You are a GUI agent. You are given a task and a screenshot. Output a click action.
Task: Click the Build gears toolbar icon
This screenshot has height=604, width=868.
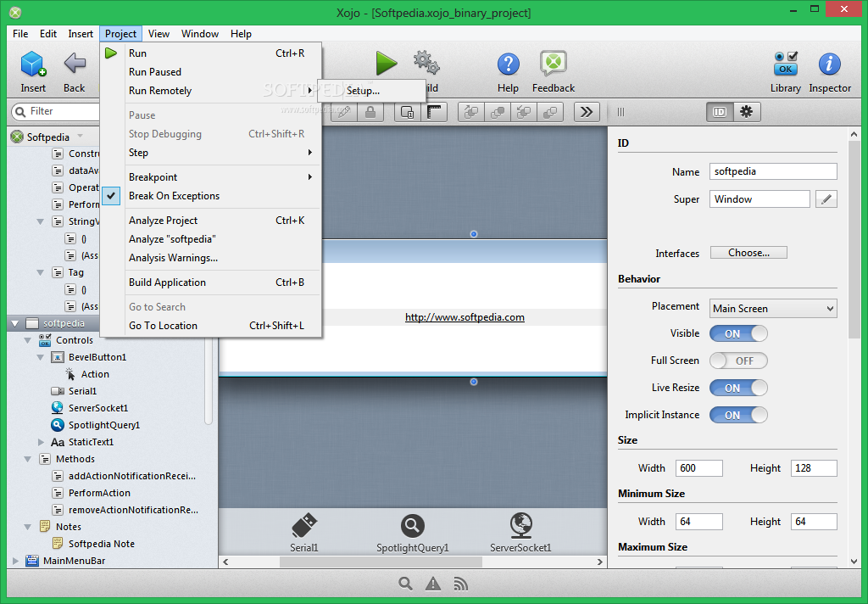426,63
